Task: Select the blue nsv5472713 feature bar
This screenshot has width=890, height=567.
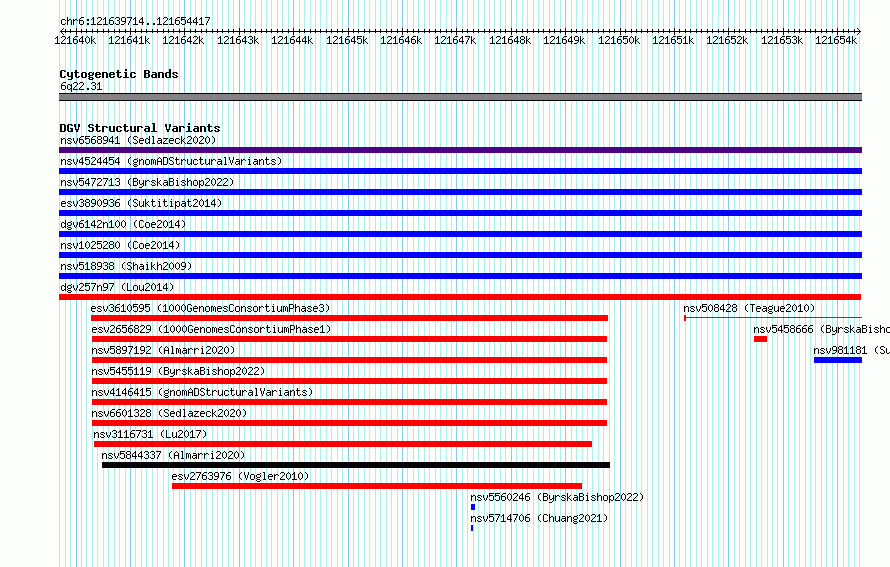Action: coord(460,192)
